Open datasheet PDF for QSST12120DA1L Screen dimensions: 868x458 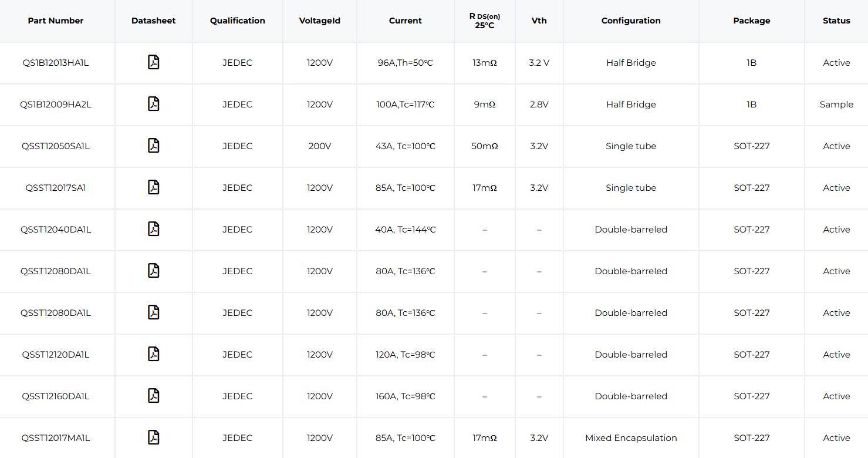[x=153, y=354]
